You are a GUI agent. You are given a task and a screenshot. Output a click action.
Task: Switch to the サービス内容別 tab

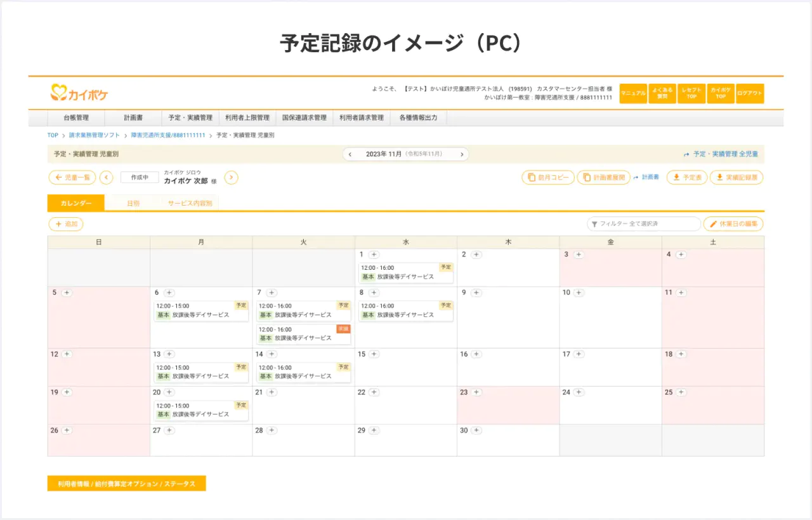pos(190,203)
